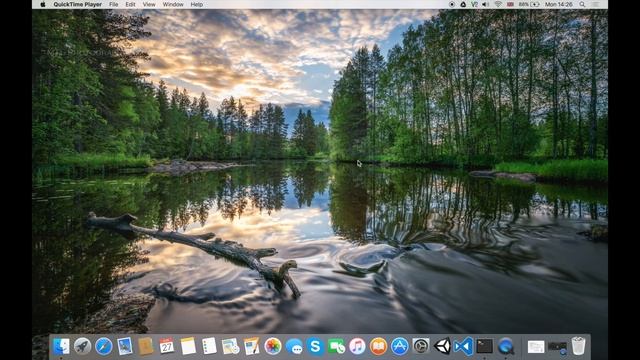
Task: Open Calendar icon showing 27
Action: point(167,347)
